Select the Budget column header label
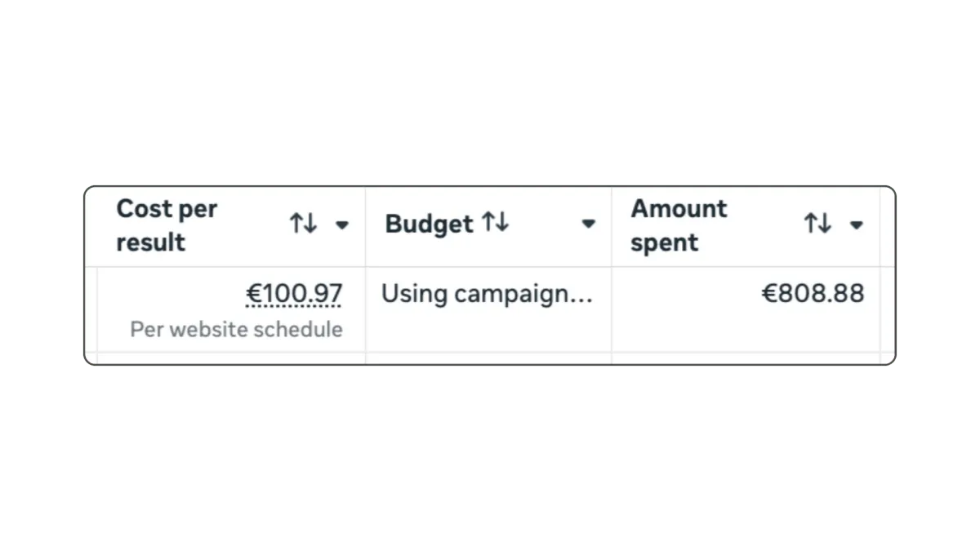The width and height of the screenshot is (980, 551). coord(429,224)
